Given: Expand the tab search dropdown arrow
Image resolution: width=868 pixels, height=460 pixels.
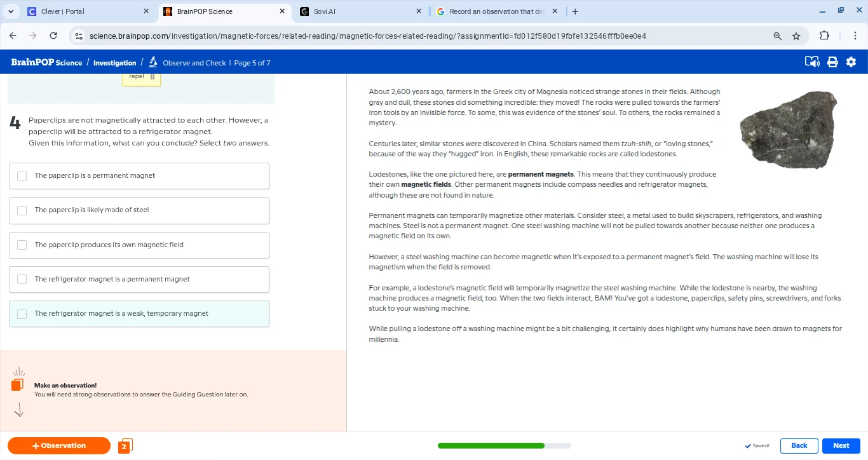Looking at the screenshot, I should pyautogui.click(x=11, y=11).
